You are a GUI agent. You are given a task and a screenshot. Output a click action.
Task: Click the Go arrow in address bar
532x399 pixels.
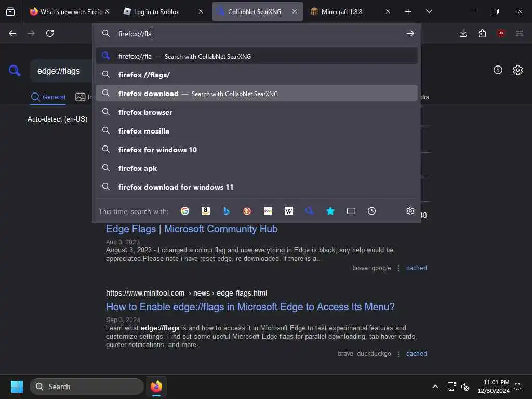(410, 33)
